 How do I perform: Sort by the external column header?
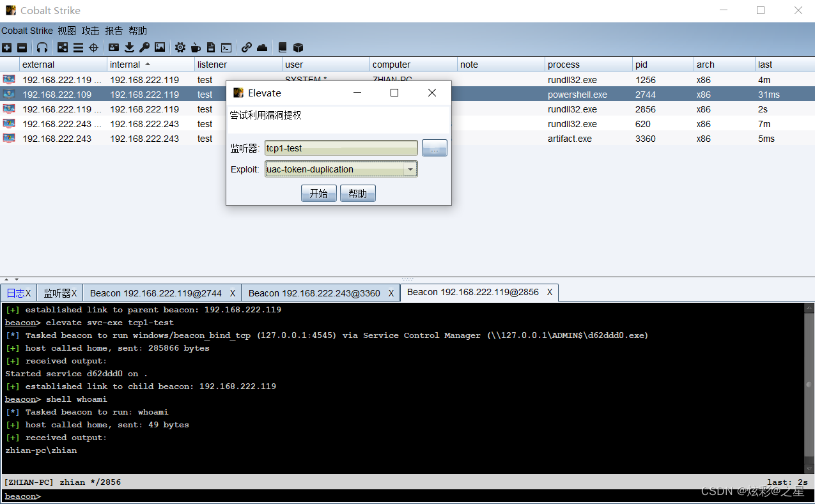coord(63,65)
